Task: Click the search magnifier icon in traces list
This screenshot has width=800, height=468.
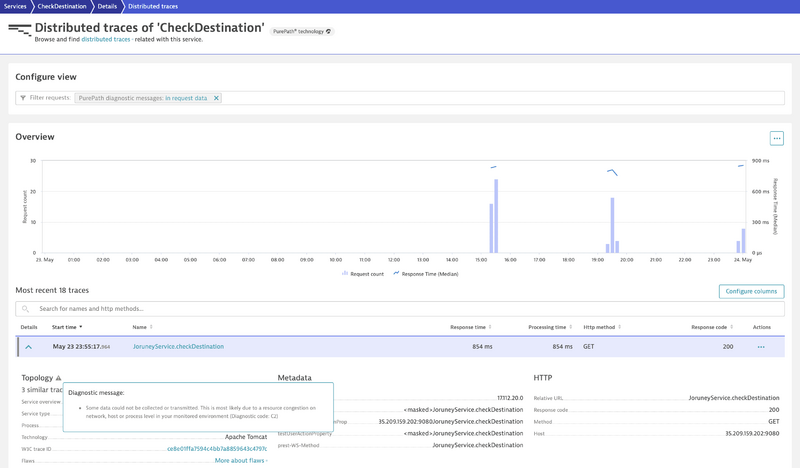Action: tap(27, 309)
